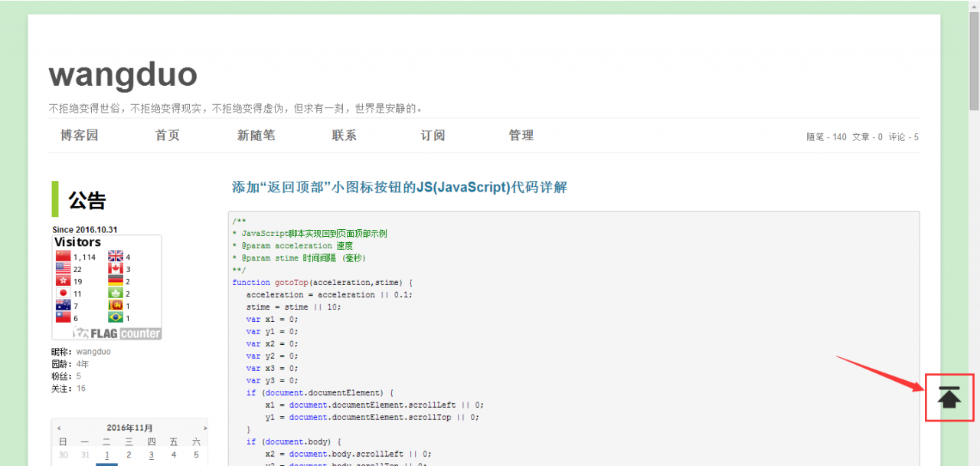Click calendar day 5
Image resolution: width=980 pixels, height=466 pixels.
point(196,455)
